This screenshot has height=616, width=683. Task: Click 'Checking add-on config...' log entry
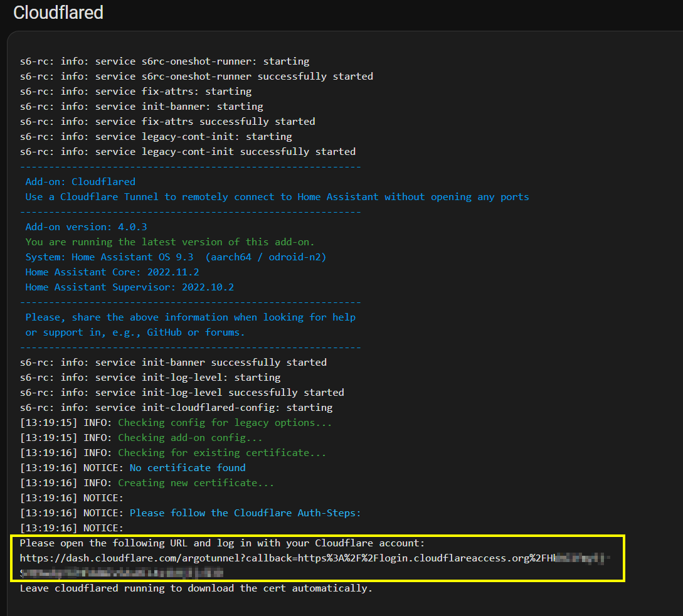point(141,438)
